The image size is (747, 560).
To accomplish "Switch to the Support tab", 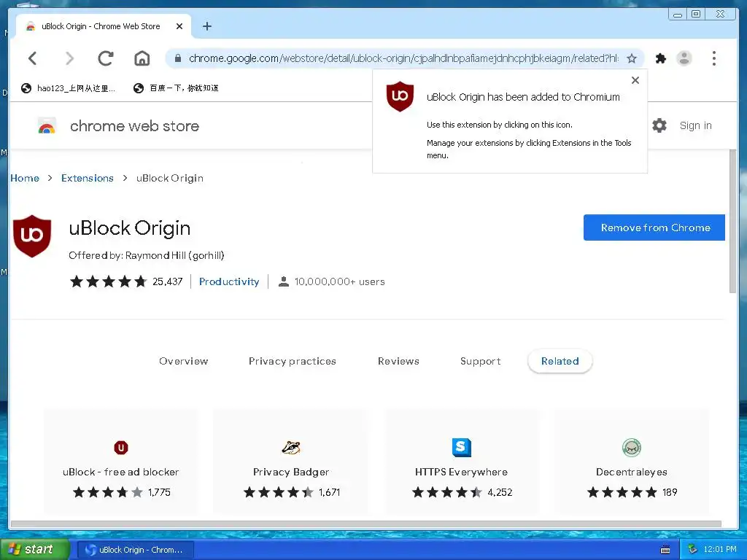I will click(480, 361).
